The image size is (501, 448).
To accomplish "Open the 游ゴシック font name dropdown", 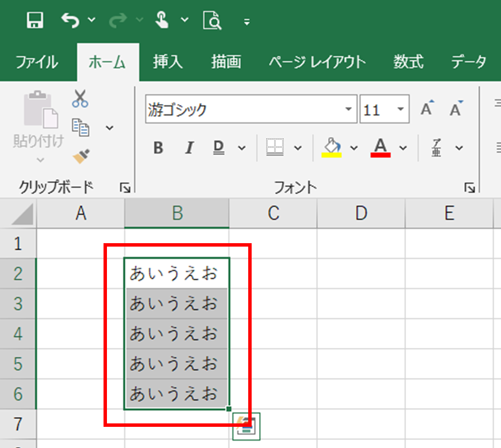I will (x=348, y=109).
